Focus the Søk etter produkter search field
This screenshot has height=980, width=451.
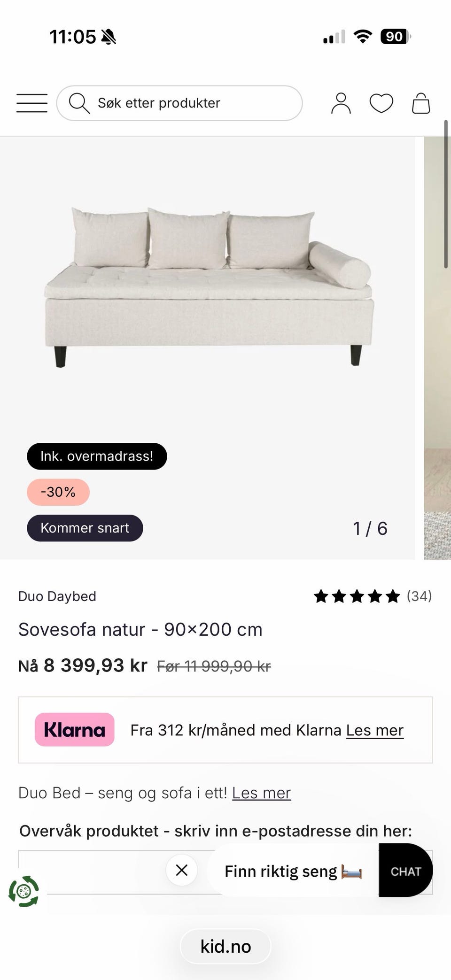[x=188, y=103]
